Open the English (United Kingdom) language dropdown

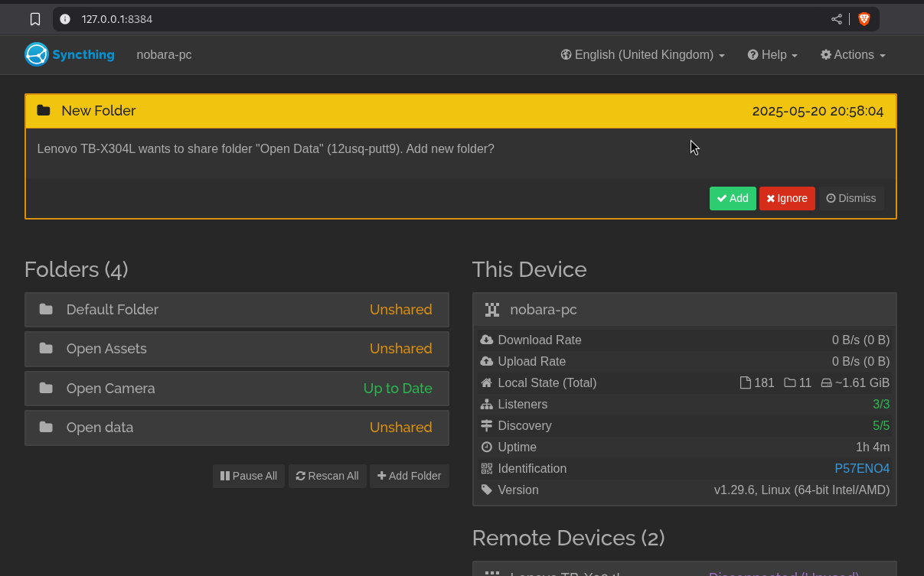tap(643, 55)
